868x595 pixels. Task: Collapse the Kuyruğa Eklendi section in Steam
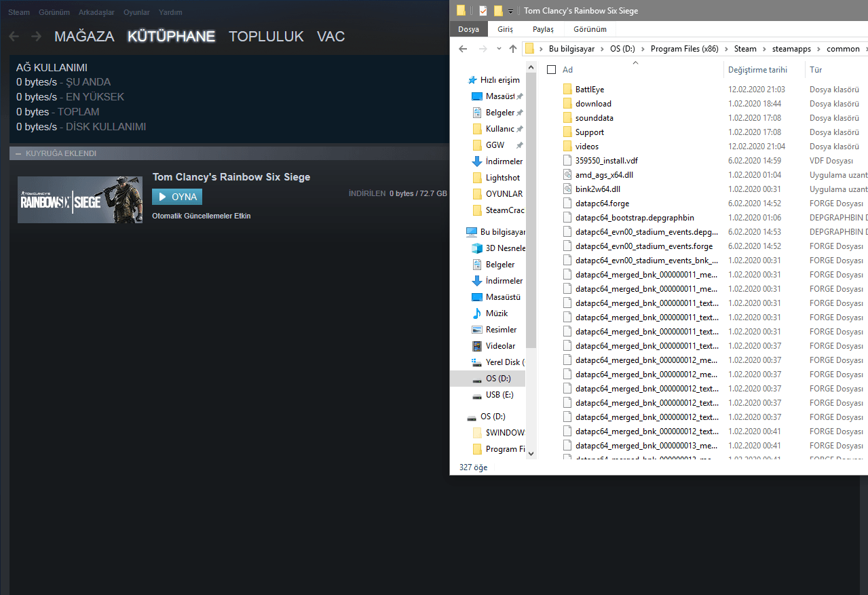point(18,153)
